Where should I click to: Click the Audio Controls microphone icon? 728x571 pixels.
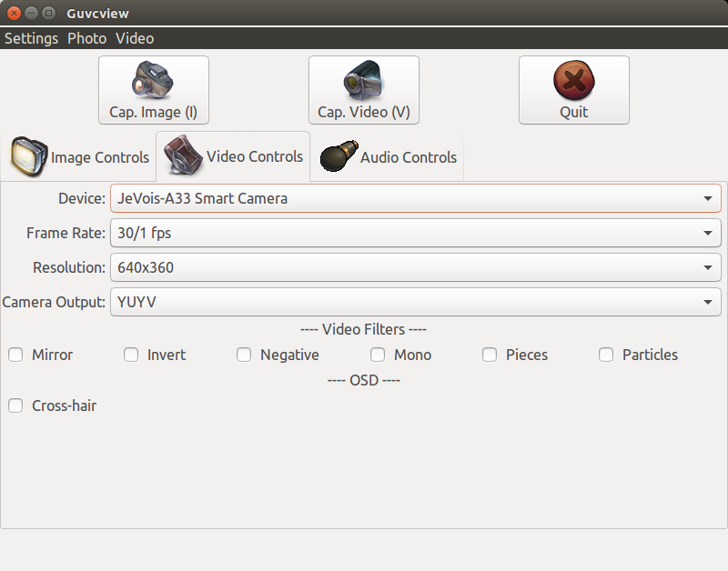(x=339, y=155)
